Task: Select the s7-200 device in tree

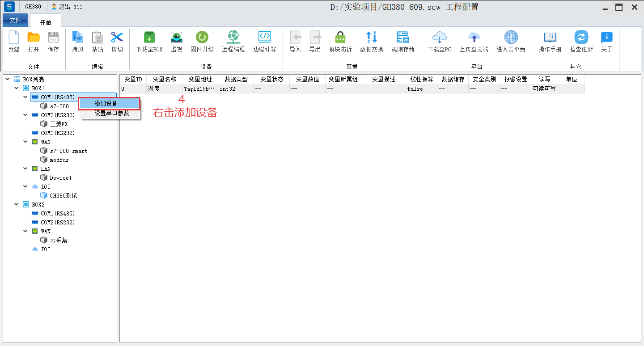Action: 59,106
